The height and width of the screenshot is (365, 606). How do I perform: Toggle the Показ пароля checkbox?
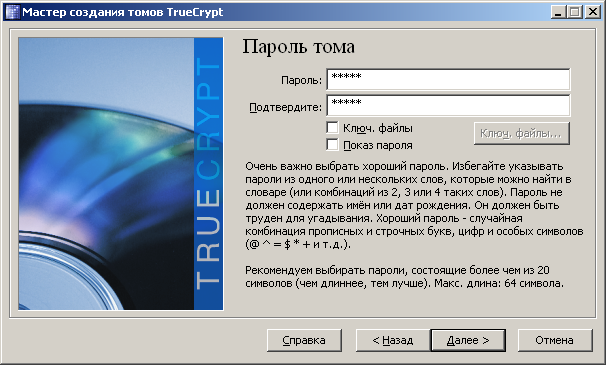click(x=332, y=145)
